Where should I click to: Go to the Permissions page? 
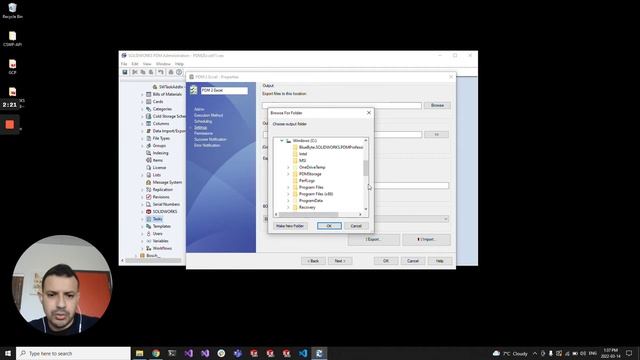(x=203, y=133)
